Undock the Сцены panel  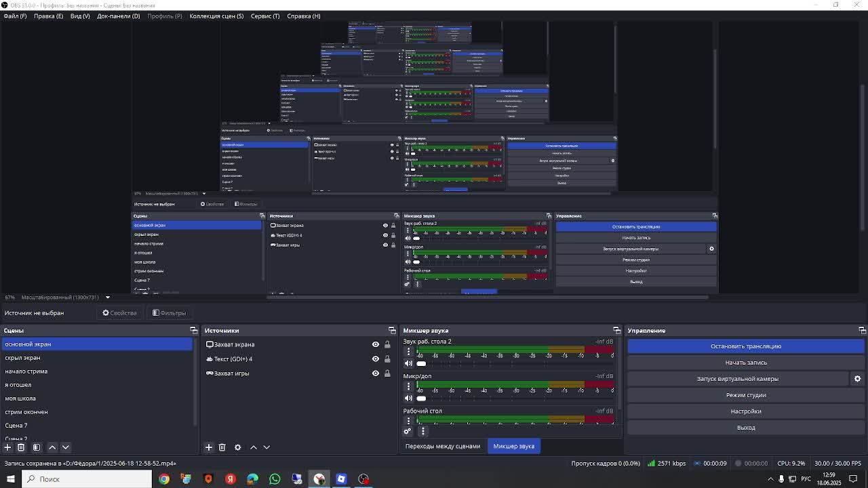tap(194, 331)
